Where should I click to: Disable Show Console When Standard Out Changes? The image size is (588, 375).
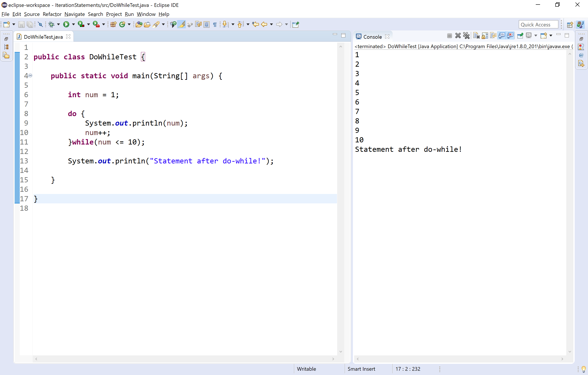[x=502, y=35]
